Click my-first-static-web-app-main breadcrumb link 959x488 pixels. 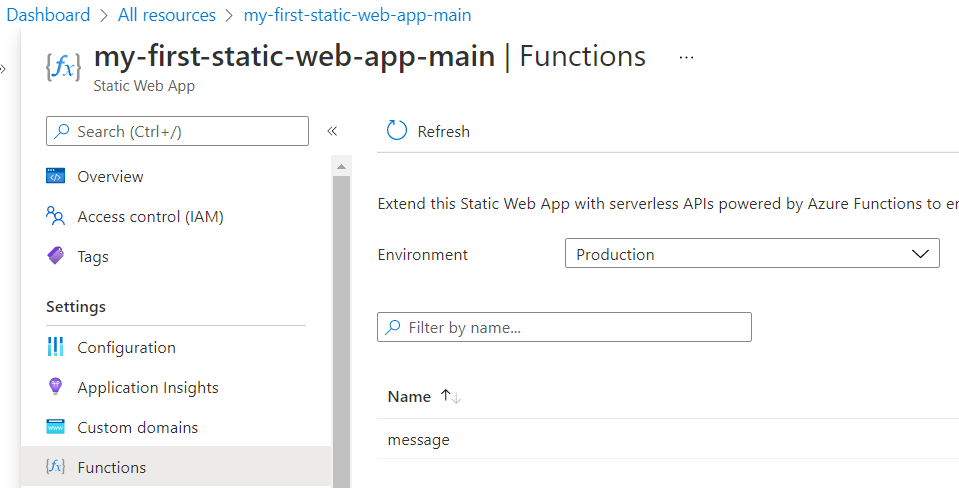coord(358,15)
